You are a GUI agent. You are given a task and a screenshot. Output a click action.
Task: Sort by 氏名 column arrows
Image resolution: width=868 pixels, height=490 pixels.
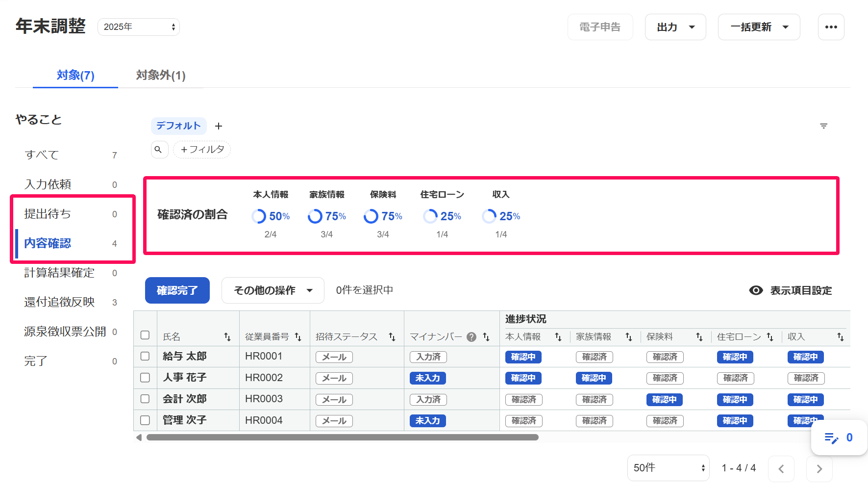tap(227, 337)
